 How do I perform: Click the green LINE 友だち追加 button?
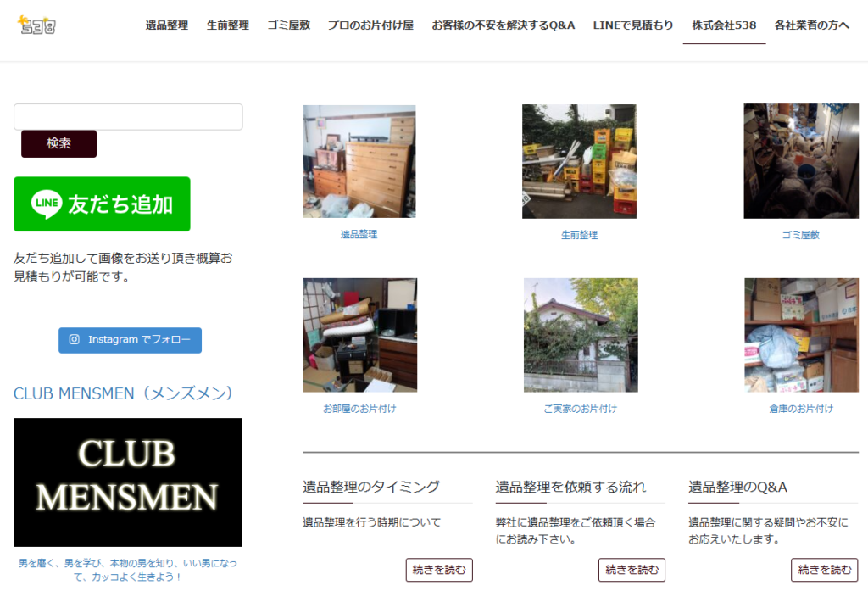pyautogui.click(x=102, y=204)
